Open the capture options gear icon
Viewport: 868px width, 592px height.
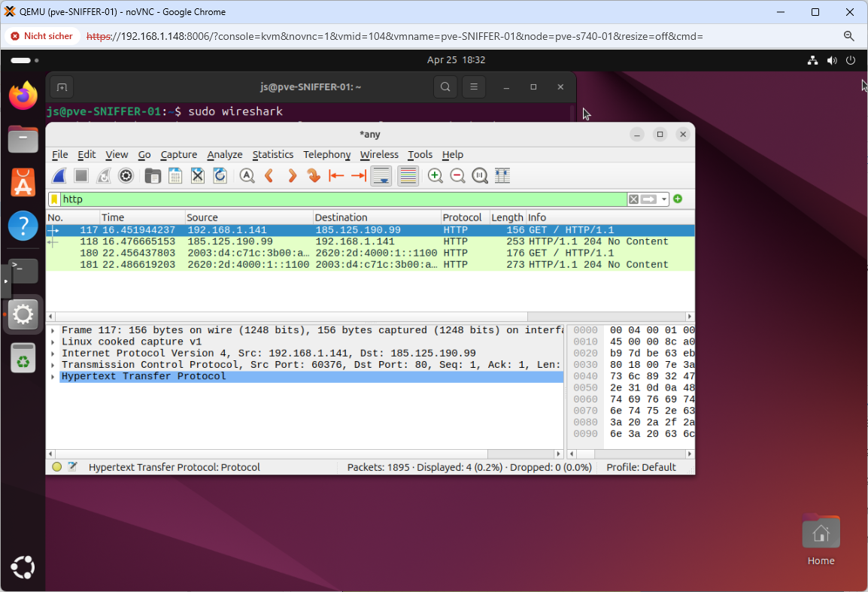pos(126,176)
